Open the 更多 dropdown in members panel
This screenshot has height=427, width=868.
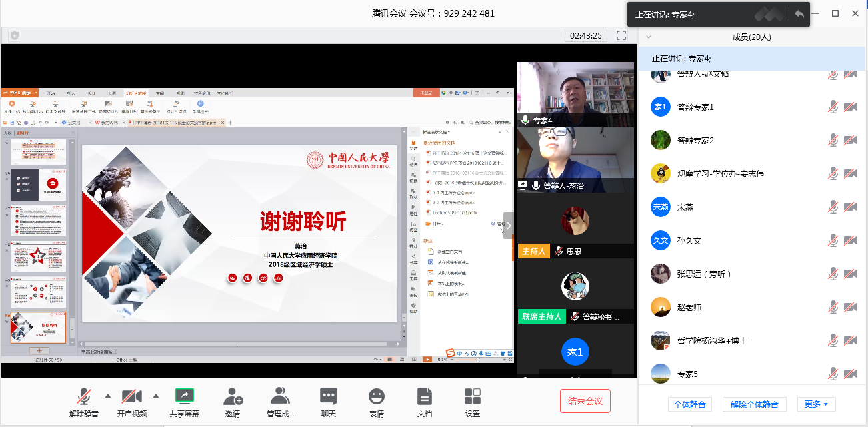pyautogui.click(x=817, y=404)
